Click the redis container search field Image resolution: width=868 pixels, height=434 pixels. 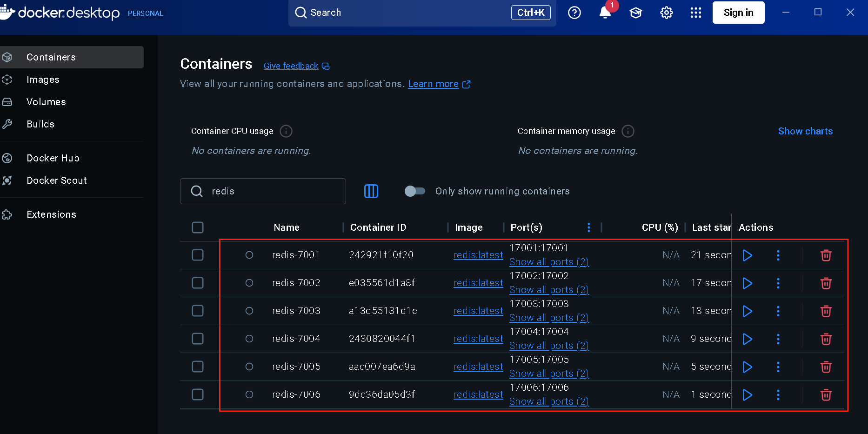pos(263,191)
